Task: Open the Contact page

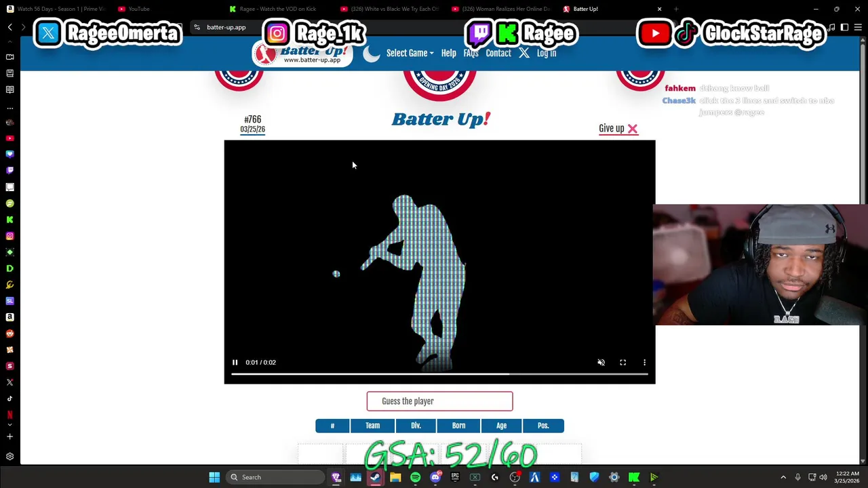Action: [498, 53]
